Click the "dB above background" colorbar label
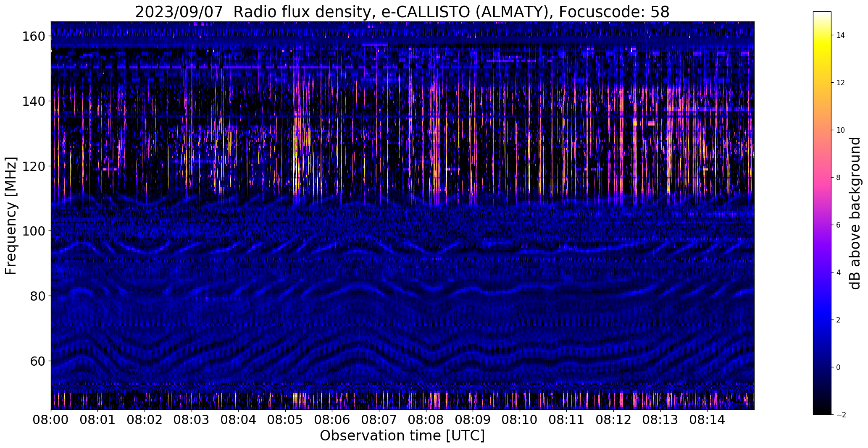 [x=855, y=213]
